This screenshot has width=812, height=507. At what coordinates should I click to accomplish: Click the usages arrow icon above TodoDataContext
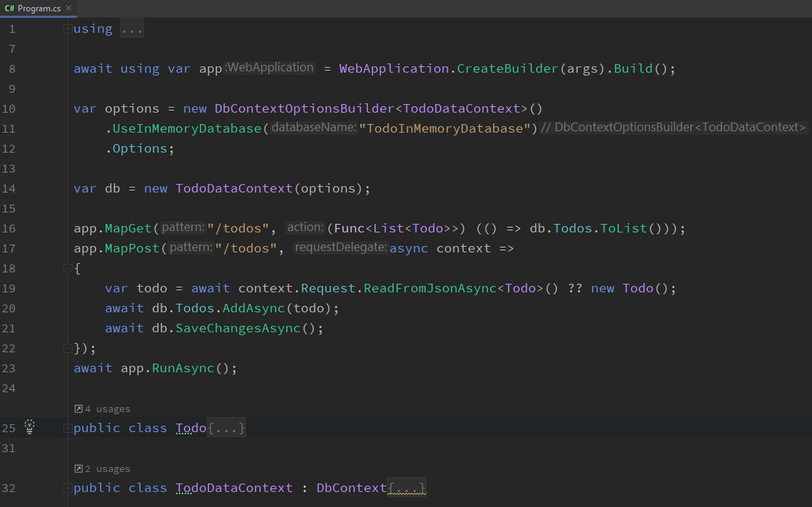click(x=78, y=469)
